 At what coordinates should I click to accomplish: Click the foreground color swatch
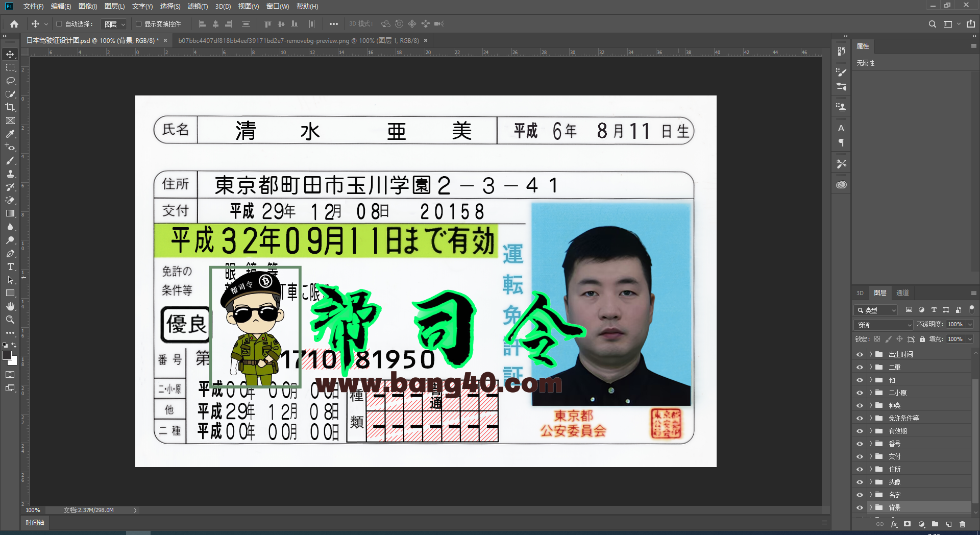(8, 356)
